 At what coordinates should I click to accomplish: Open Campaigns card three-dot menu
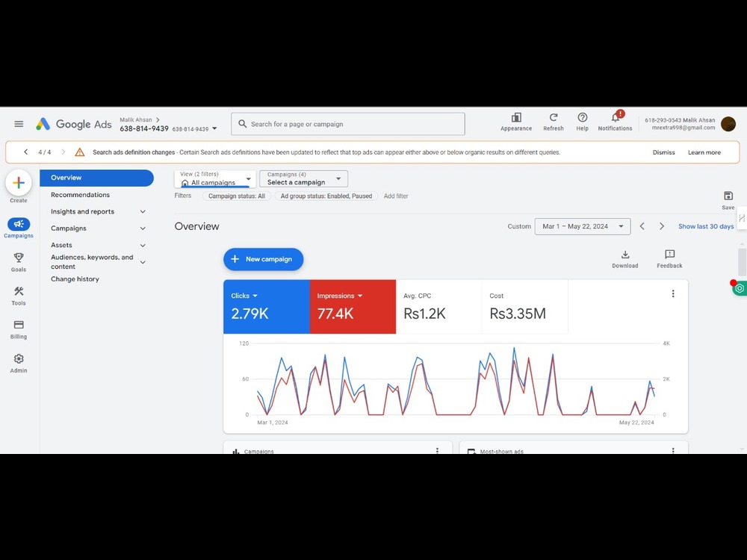(x=437, y=450)
